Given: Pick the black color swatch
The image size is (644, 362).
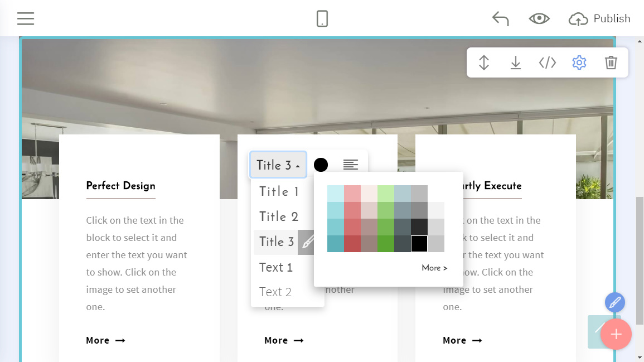Looking at the screenshot, I should [419, 244].
